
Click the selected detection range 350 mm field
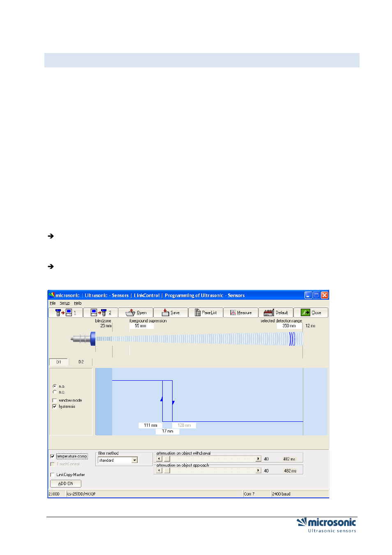[x=290, y=326]
